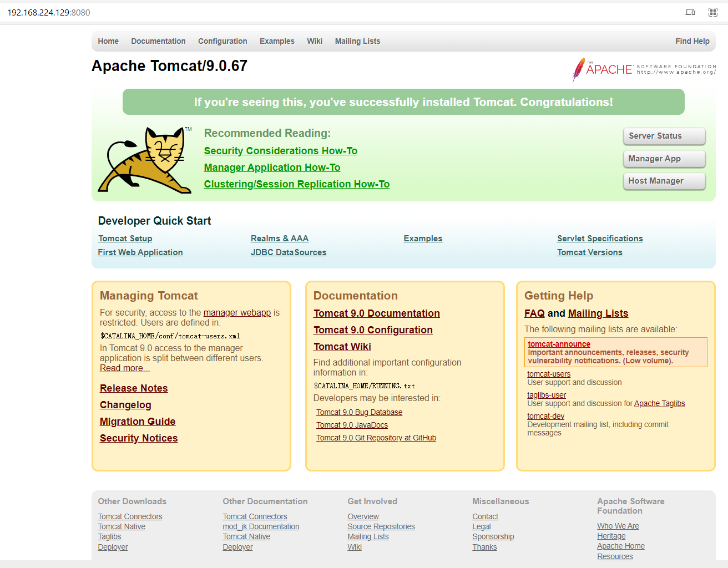Open the Sponsorship footer link

[x=493, y=536]
